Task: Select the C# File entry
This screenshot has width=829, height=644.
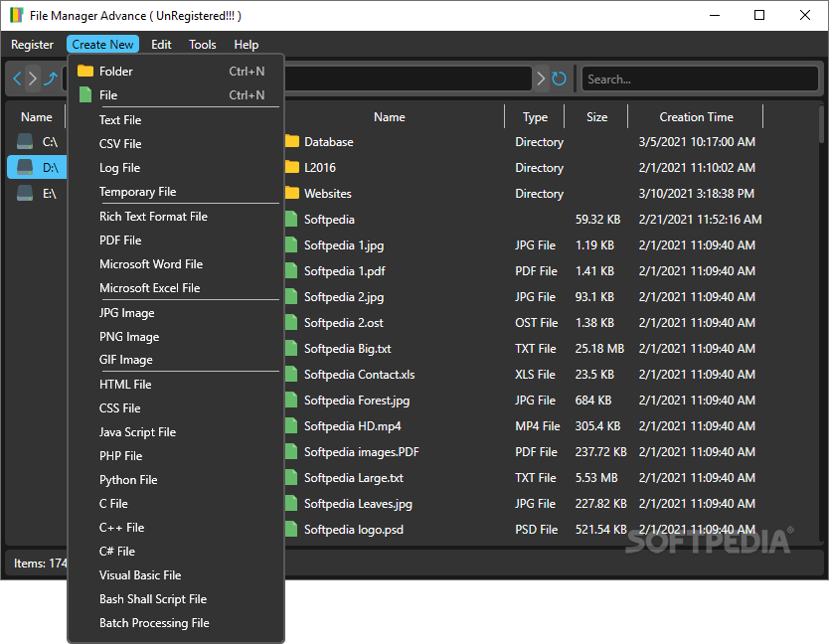Action: [x=176, y=551]
